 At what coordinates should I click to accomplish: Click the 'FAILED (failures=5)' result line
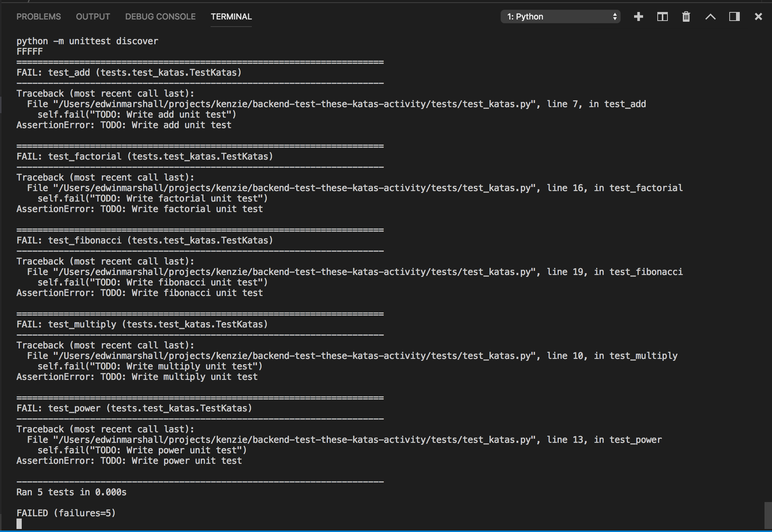(66, 513)
